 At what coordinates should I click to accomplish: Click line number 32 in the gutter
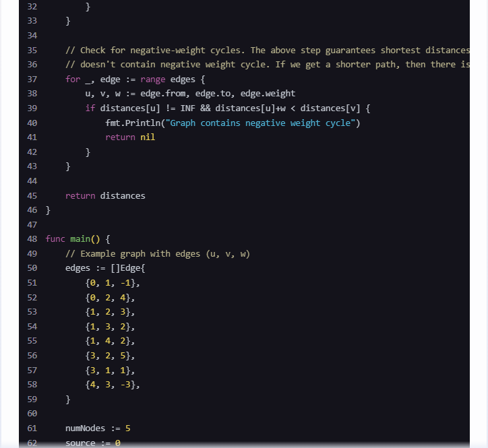32,6
